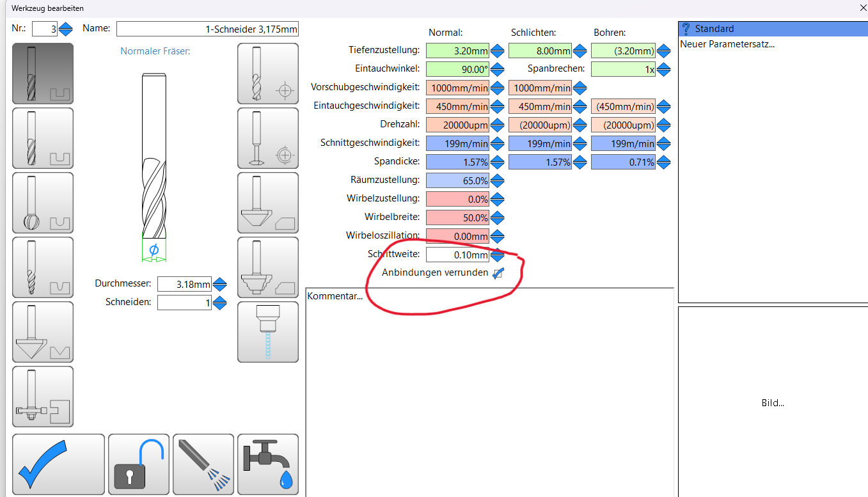Pick the drill bit tool type
The image size is (868, 497).
pos(267,74)
